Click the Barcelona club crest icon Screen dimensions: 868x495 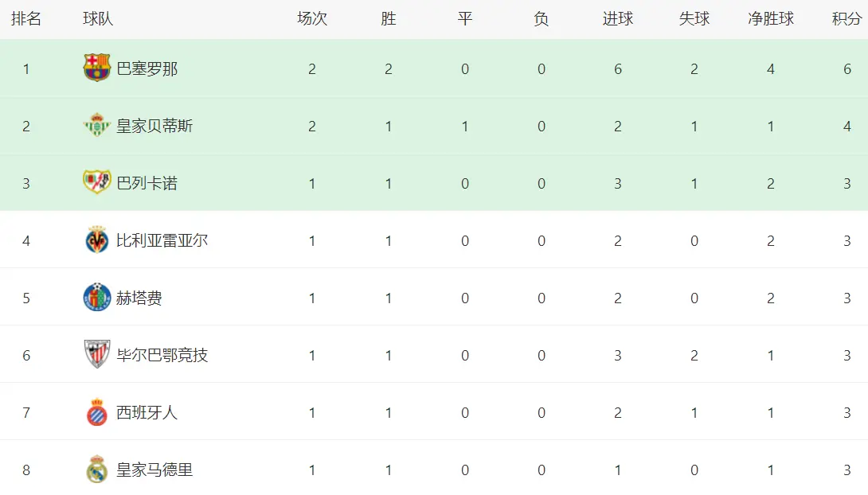(x=97, y=68)
